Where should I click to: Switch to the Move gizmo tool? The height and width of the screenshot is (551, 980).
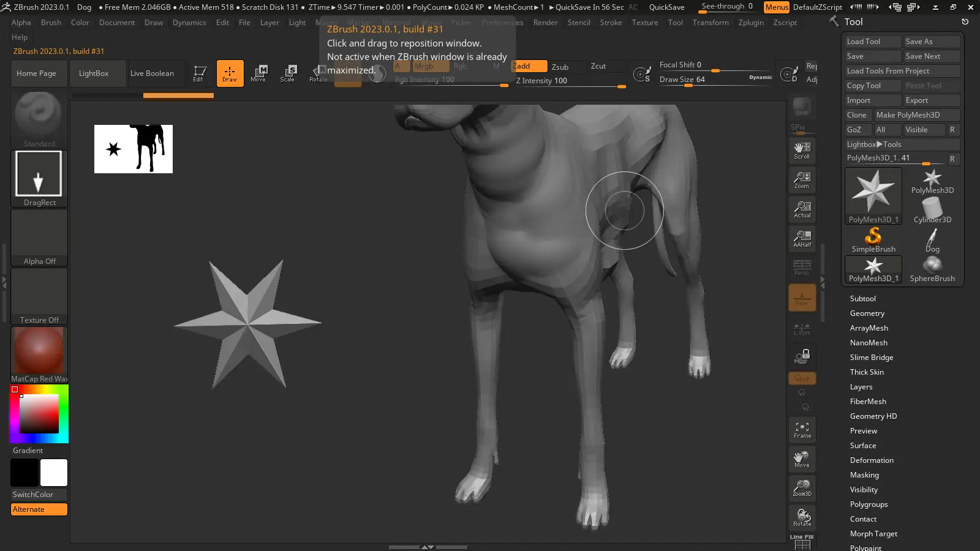258,73
